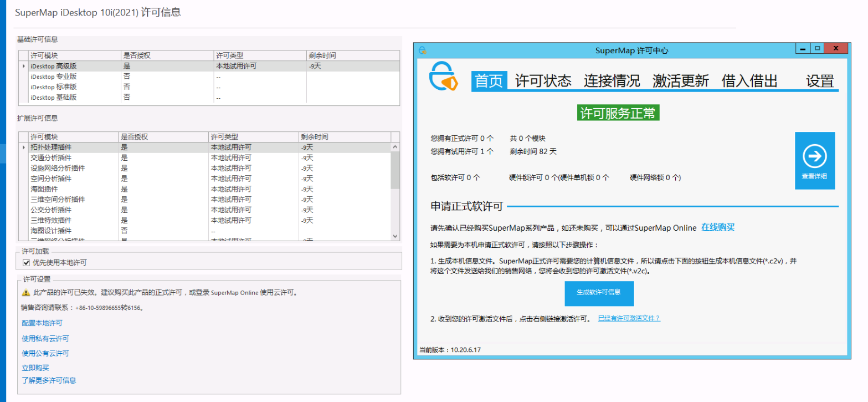Click 是否授权 header in basic license table
Screen dimensions: 868x402
[168, 55]
